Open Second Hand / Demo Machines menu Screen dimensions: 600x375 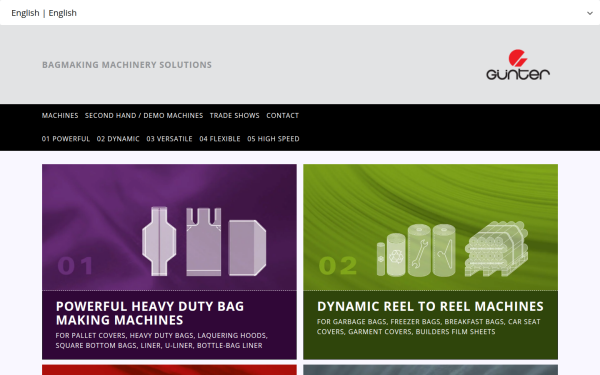click(144, 116)
